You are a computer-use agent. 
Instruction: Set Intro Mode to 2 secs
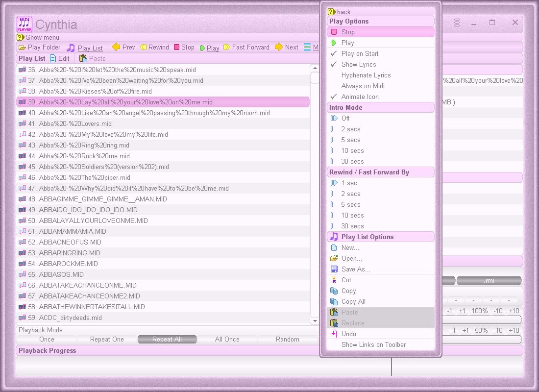pyautogui.click(x=381, y=129)
